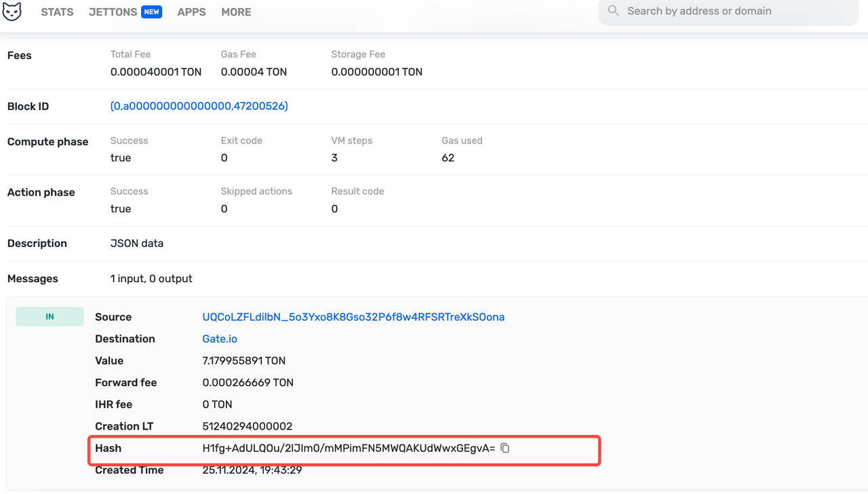868x494 pixels.
Task: Focus the Search by address or domain field
Action: [x=732, y=11]
